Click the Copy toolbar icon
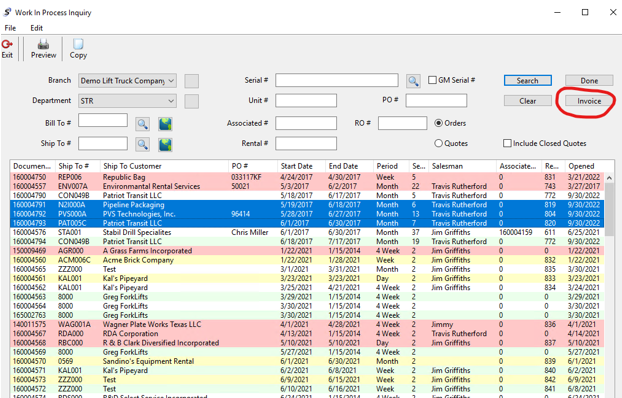This screenshot has height=398, width=622. [78, 49]
